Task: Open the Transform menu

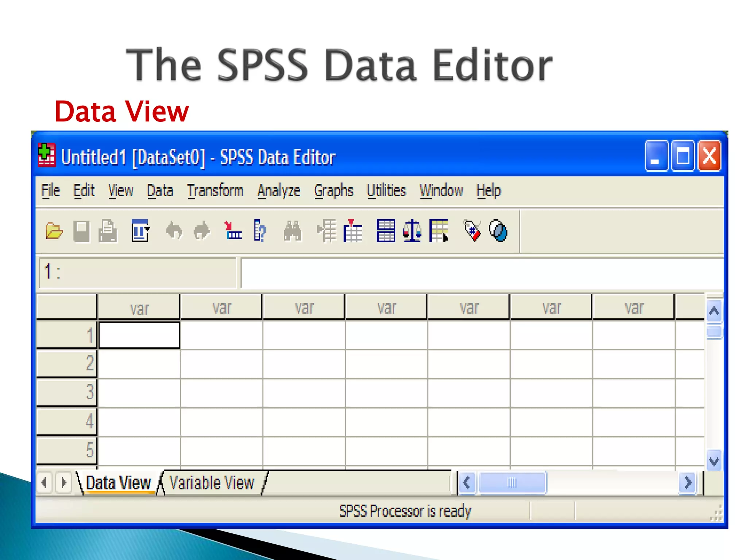Action: click(x=215, y=191)
